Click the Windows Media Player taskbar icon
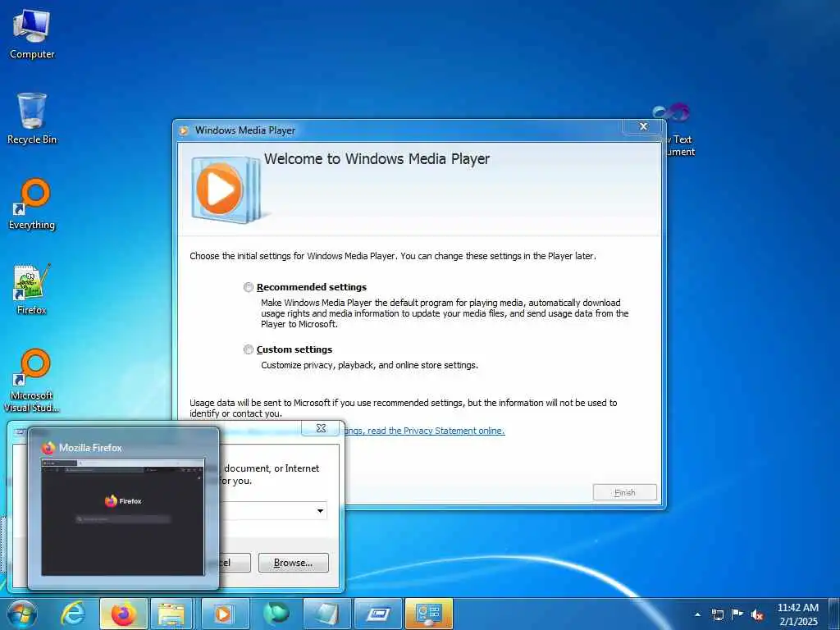This screenshot has width=840, height=630. tap(224, 614)
